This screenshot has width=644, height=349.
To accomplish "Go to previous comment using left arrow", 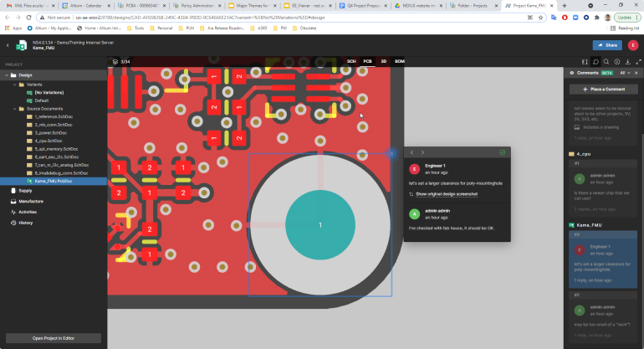I will pyautogui.click(x=412, y=152).
